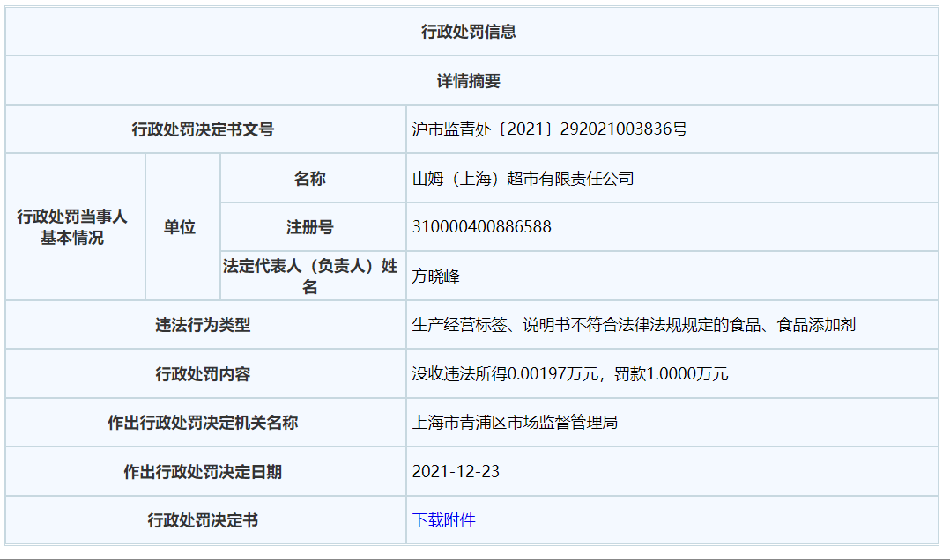Screen dimensions: 950x560
Task: Select penalty text 没收违法所得0.00197万元，罚款1.0000万元
Action: click(570, 374)
